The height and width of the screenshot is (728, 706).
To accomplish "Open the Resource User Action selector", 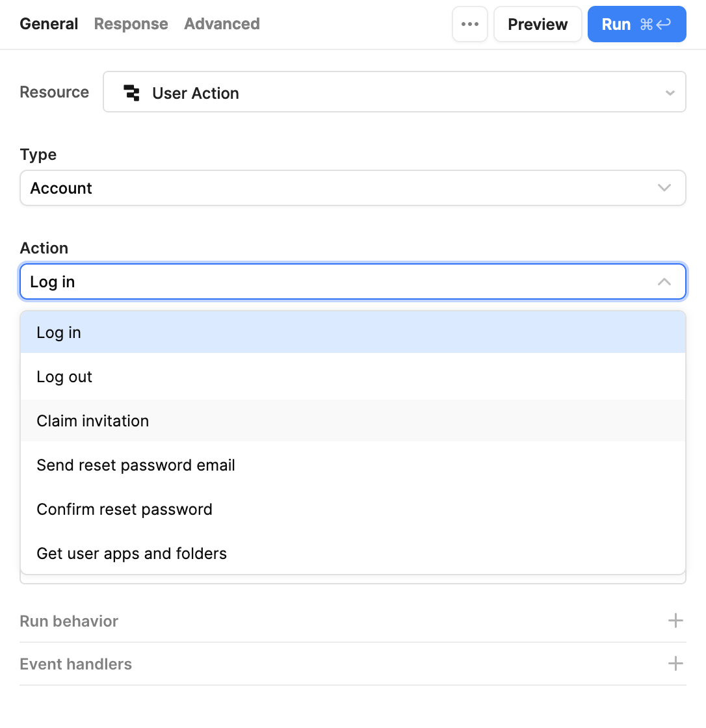I will (x=394, y=92).
